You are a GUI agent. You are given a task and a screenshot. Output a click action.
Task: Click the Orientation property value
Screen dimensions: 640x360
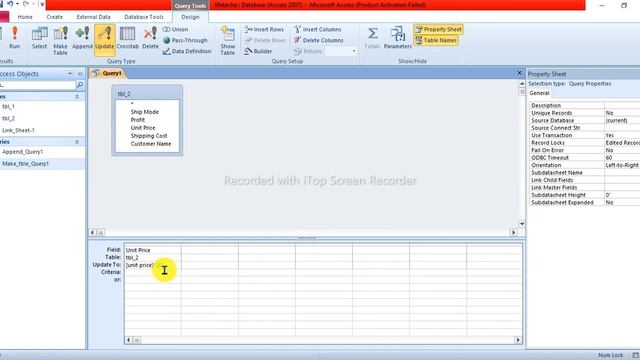tap(622, 165)
